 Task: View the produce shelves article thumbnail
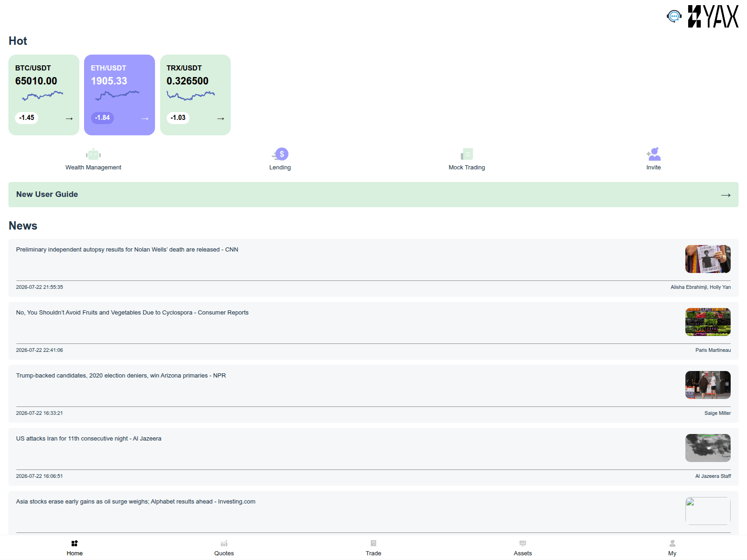click(x=708, y=322)
